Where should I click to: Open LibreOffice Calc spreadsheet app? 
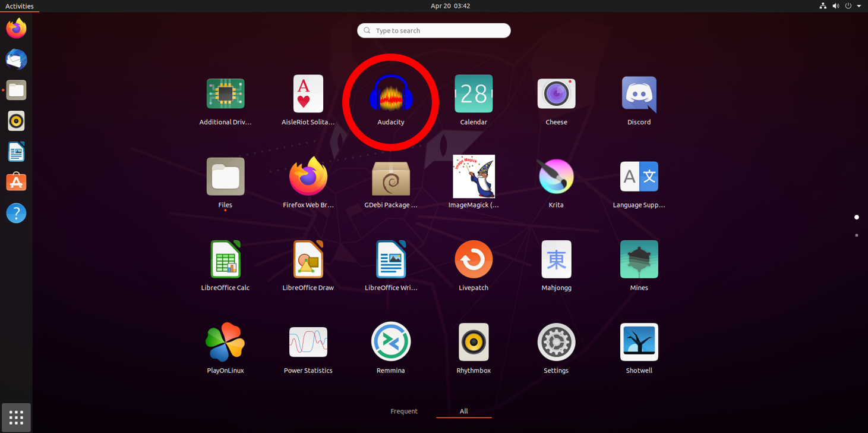coord(225,260)
